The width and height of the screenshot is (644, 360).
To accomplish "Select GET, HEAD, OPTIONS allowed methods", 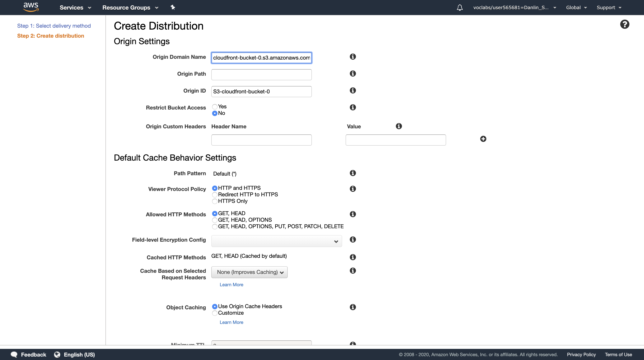I will (214, 220).
